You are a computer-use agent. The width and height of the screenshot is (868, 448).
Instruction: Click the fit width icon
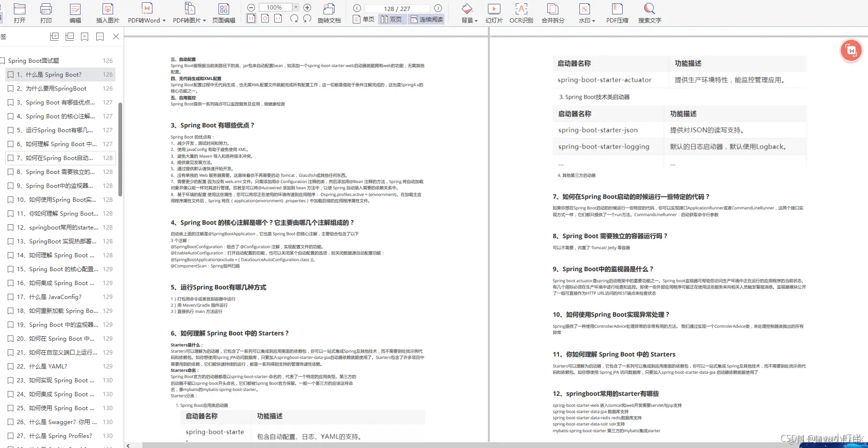[278, 18]
